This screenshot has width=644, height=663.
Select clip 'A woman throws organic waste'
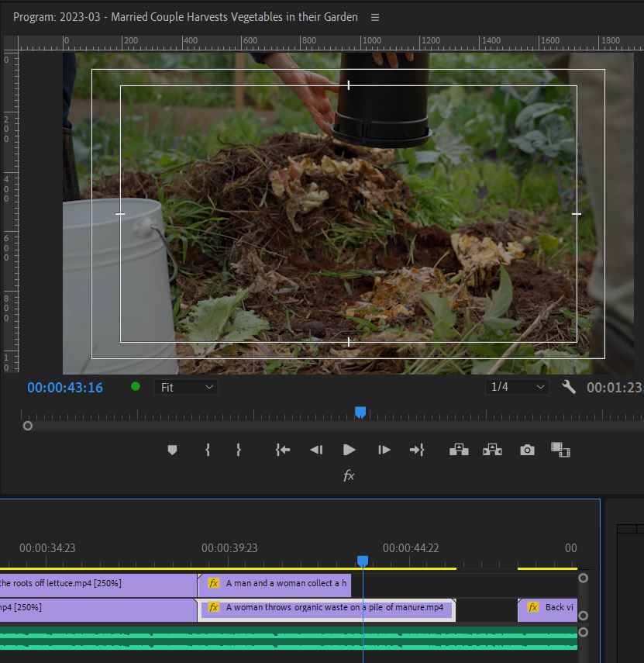(326, 609)
